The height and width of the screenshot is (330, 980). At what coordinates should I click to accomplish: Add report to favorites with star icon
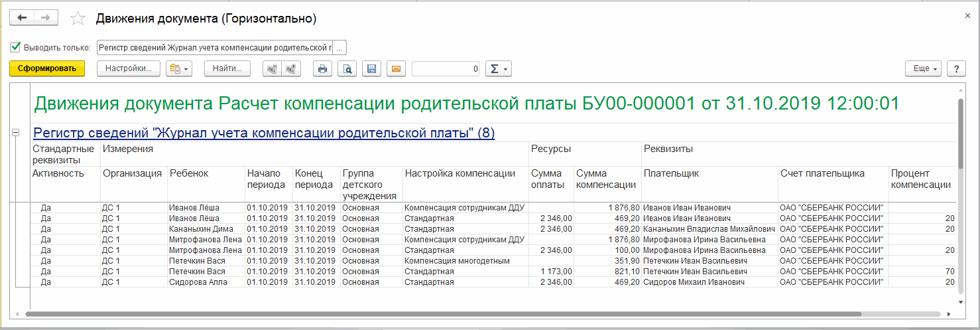[78, 19]
